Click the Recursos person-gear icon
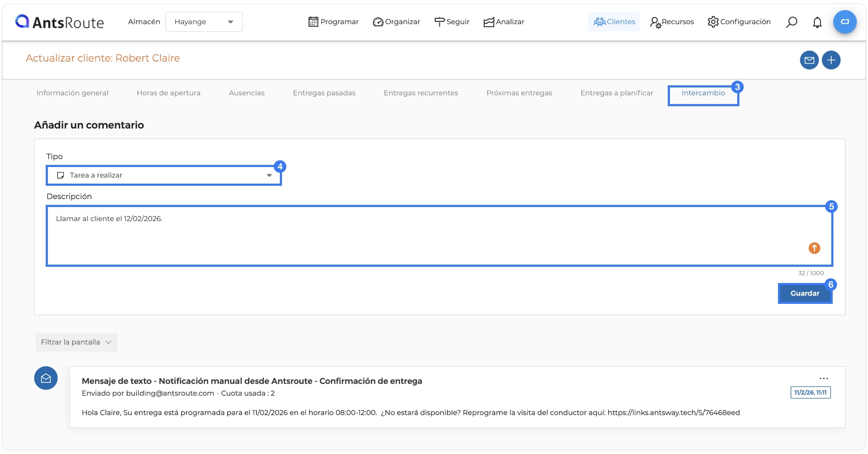Screen dimensions: 868x454 click(x=655, y=23)
